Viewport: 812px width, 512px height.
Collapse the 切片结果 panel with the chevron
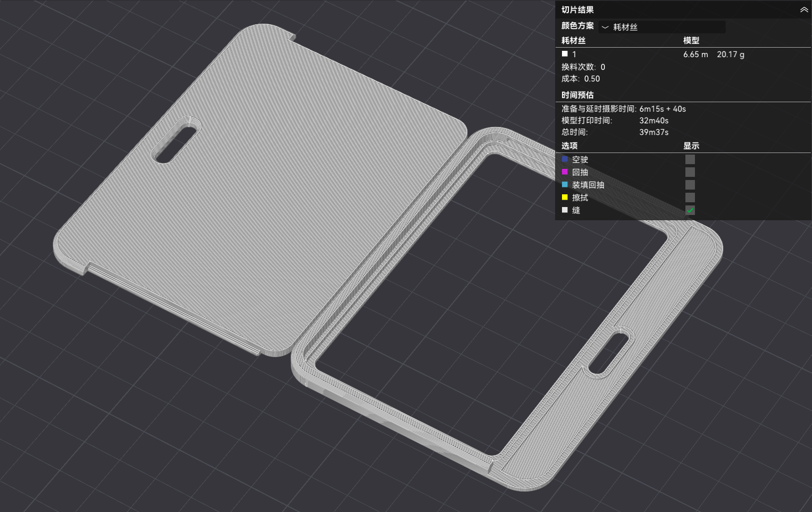click(x=804, y=10)
